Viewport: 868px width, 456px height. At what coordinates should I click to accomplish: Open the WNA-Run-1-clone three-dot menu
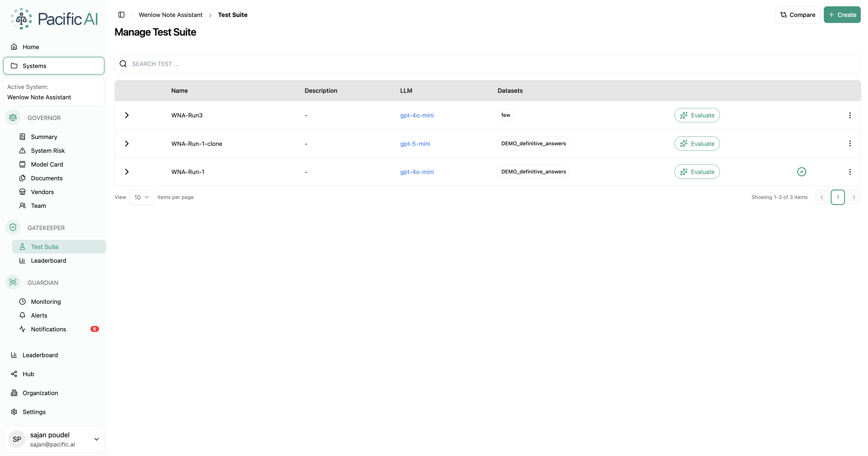click(x=850, y=144)
